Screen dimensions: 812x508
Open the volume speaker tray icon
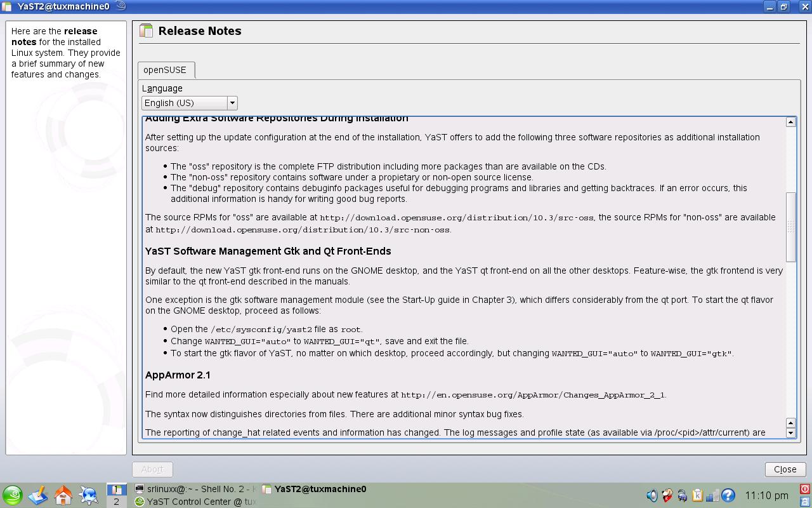(652, 495)
